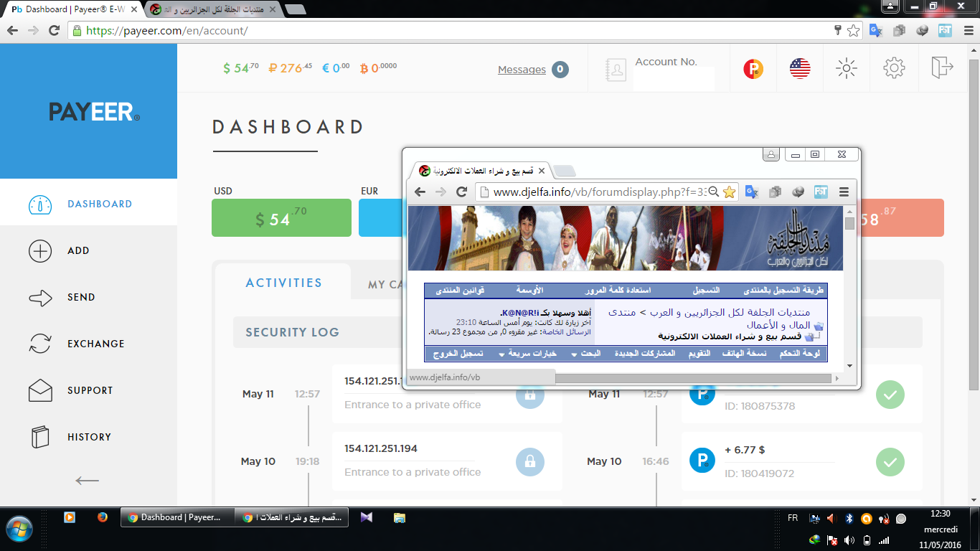Click the checkmark for ID 180875378
This screenshot has width=980, height=551.
890,394
